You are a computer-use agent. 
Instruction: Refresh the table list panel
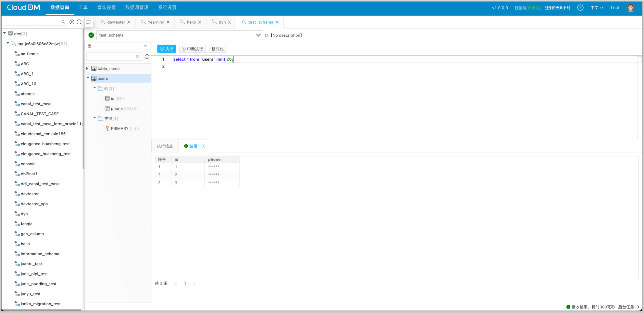[147, 57]
